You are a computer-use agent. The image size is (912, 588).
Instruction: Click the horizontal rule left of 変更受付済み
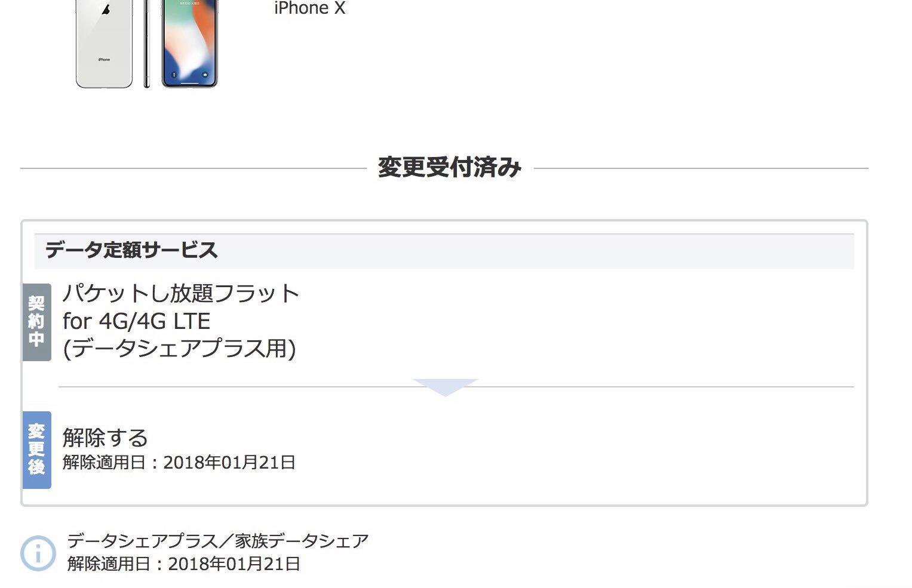pyautogui.click(x=194, y=168)
